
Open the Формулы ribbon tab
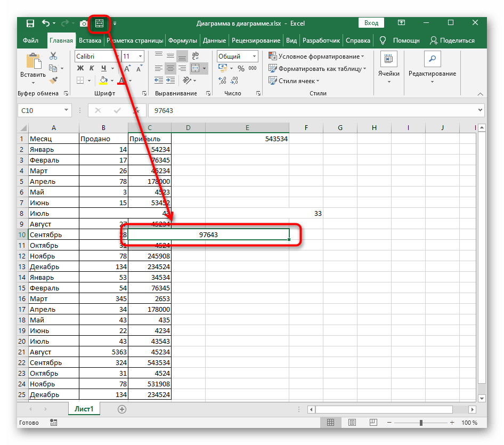183,41
